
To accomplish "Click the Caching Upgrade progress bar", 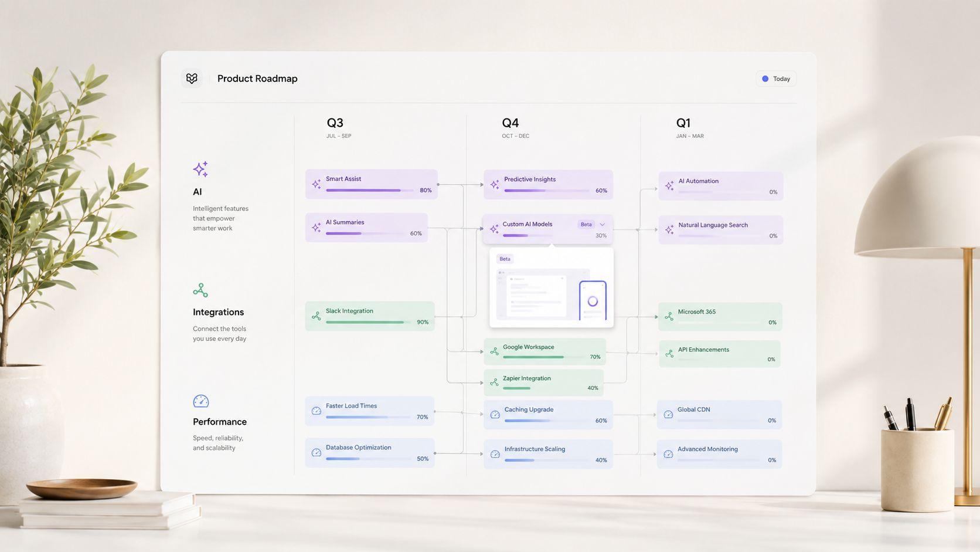I will click(x=548, y=421).
